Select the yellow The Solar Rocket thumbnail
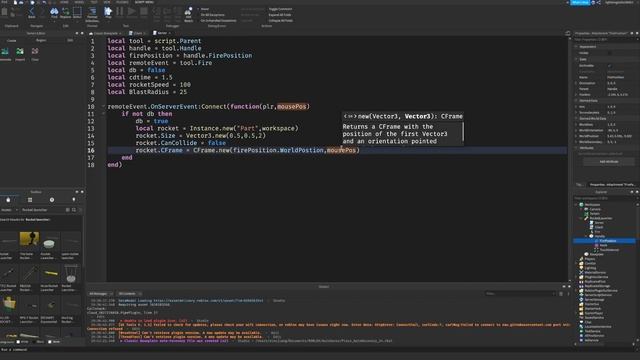Image resolution: width=640 pixels, height=360 pixels. point(29,238)
